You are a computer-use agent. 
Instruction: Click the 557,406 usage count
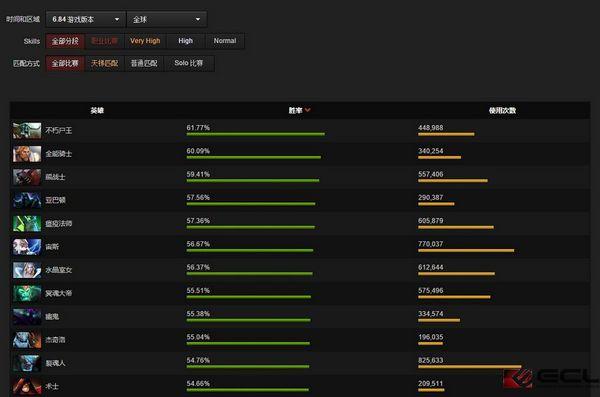pyautogui.click(x=430, y=174)
